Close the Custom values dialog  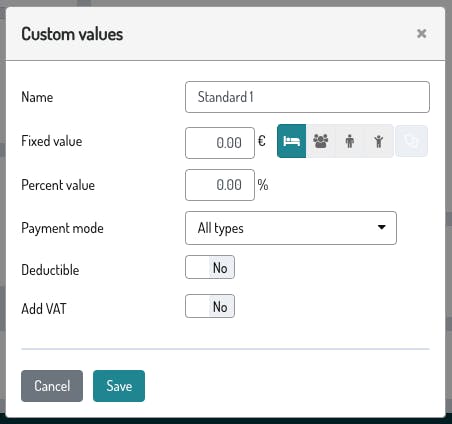coord(422,33)
